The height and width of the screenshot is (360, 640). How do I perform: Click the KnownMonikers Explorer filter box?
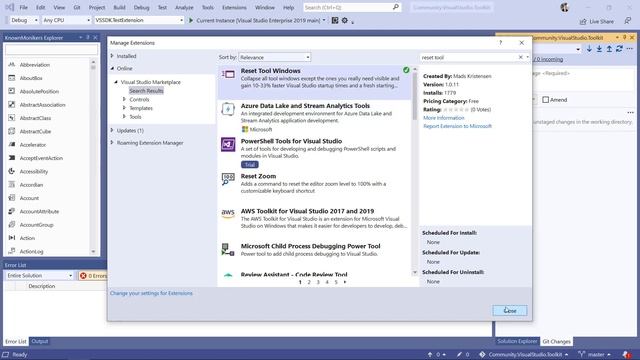[x=51, y=50]
